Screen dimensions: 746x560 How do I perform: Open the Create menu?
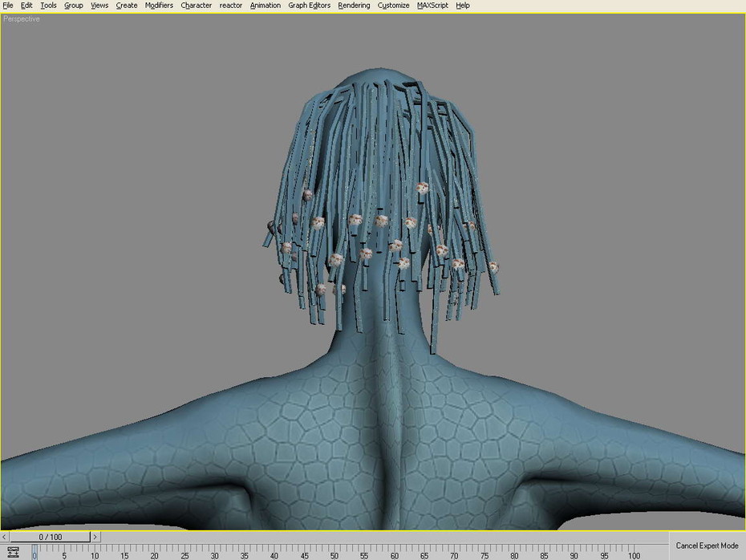pyautogui.click(x=127, y=6)
